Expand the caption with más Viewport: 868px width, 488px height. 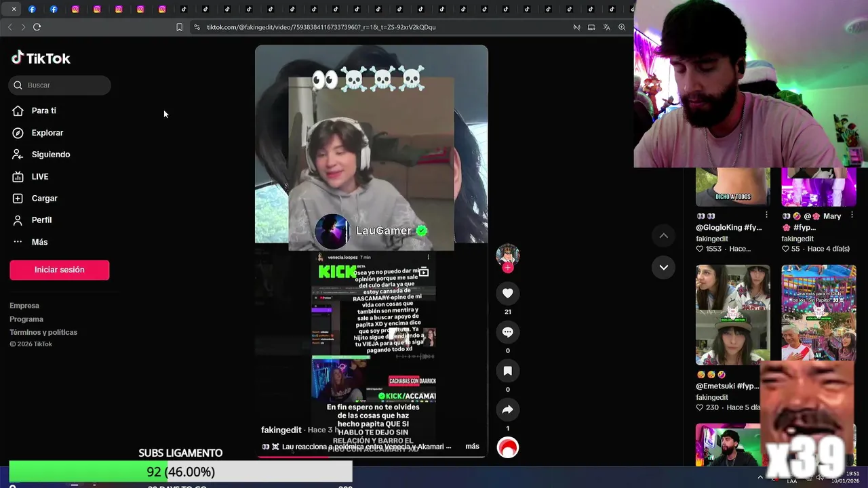472,447
